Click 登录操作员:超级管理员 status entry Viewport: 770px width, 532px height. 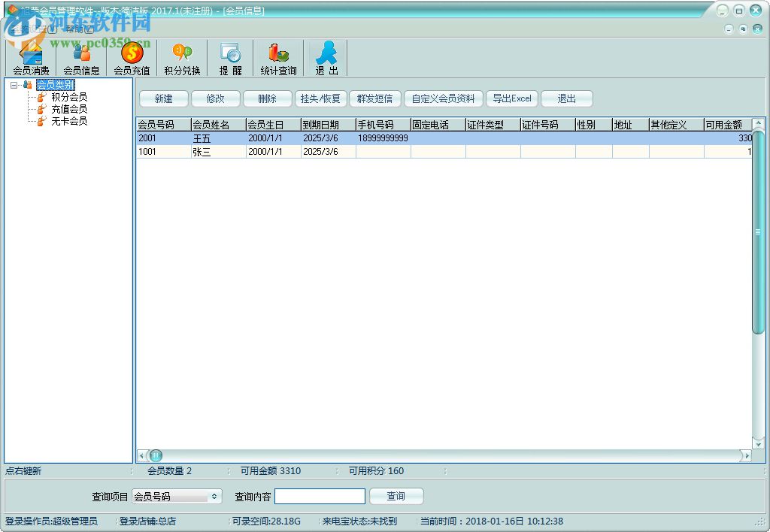pyautogui.click(x=52, y=521)
